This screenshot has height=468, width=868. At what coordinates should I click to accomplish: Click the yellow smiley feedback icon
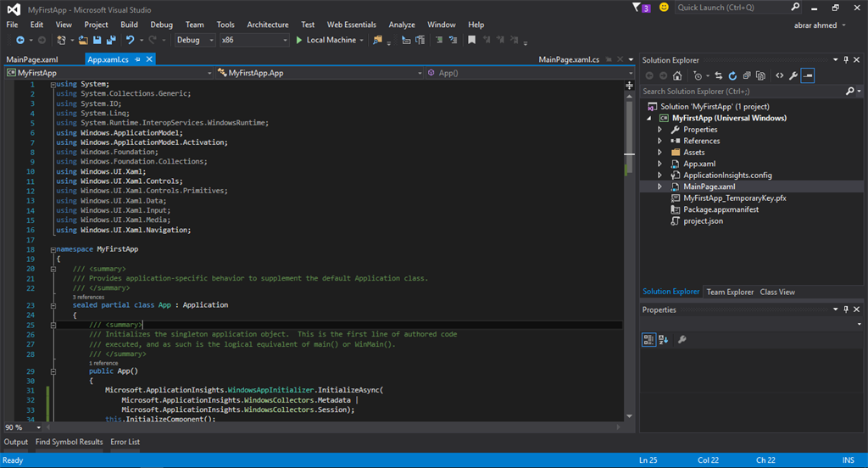pos(664,8)
